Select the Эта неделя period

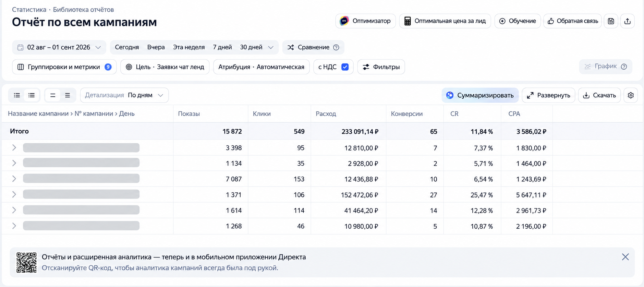pyautogui.click(x=189, y=47)
